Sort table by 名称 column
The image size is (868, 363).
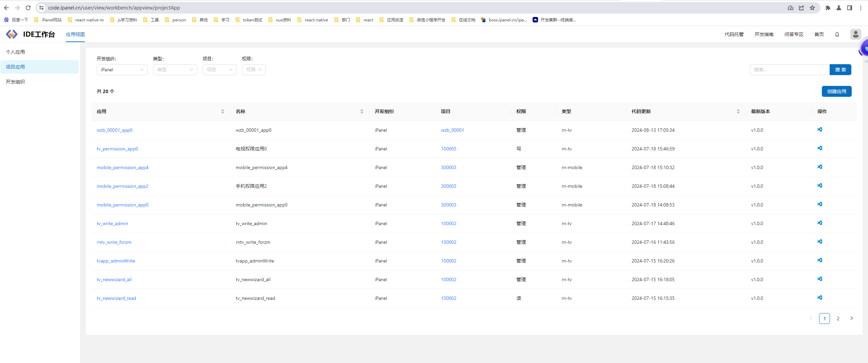point(362,111)
